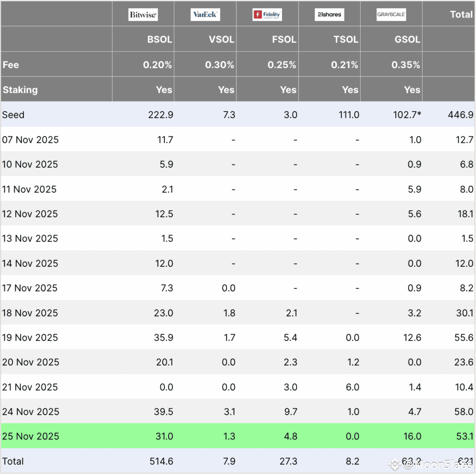This screenshot has width=476, height=476.
Task: Select the Staking row label
Action: pos(20,89)
